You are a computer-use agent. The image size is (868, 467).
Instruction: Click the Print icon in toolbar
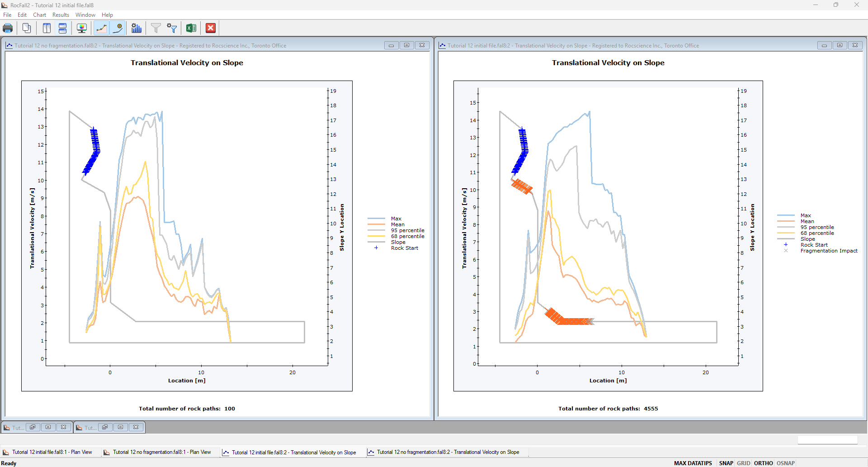click(8, 28)
